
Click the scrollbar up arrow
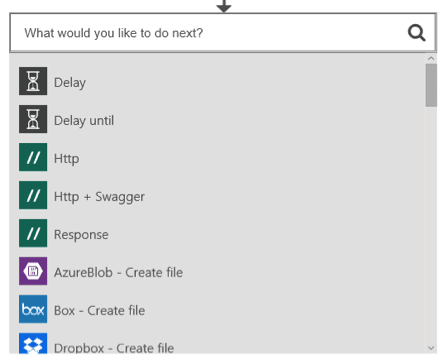(x=431, y=59)
